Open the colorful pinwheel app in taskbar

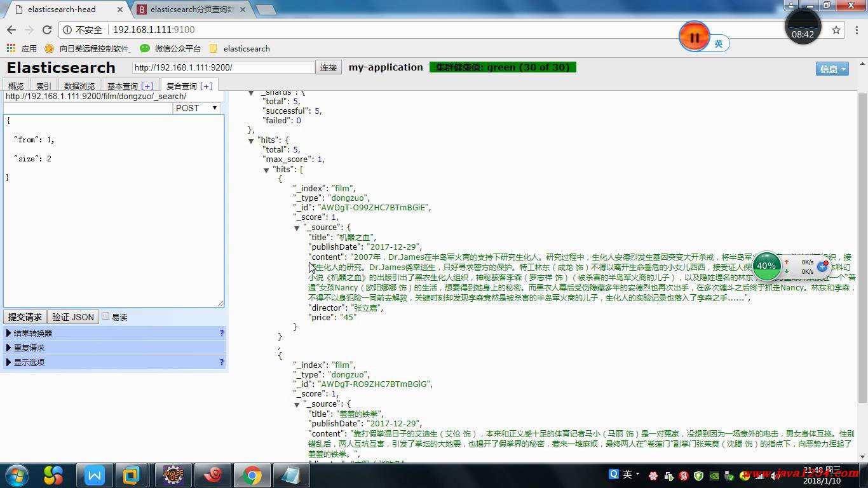coord(54,475)
